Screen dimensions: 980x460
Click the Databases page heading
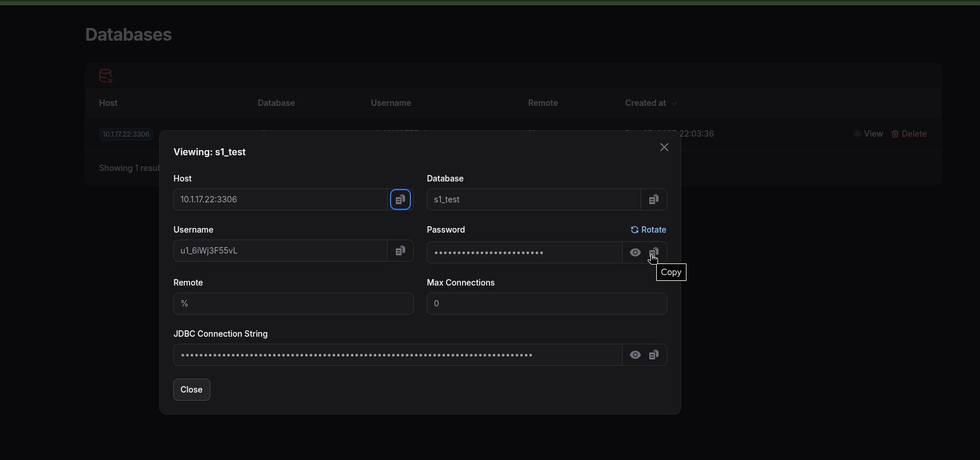pyautogui.click(x=128, y=34)
